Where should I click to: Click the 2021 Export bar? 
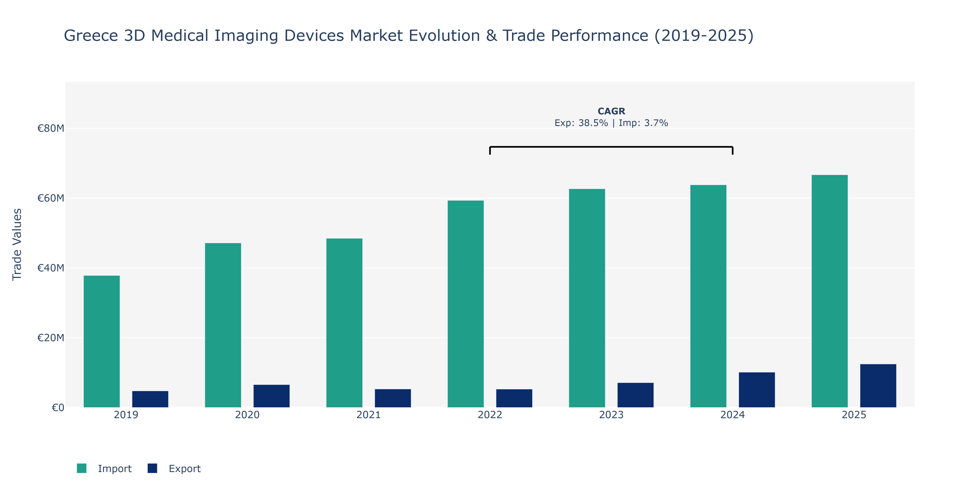click(393, 398)
